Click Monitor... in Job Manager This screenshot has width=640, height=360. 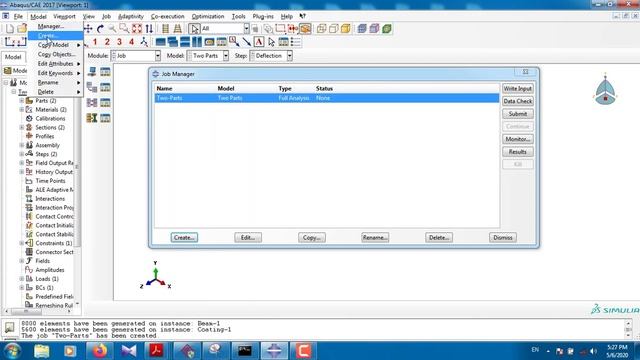click(518, 139)
